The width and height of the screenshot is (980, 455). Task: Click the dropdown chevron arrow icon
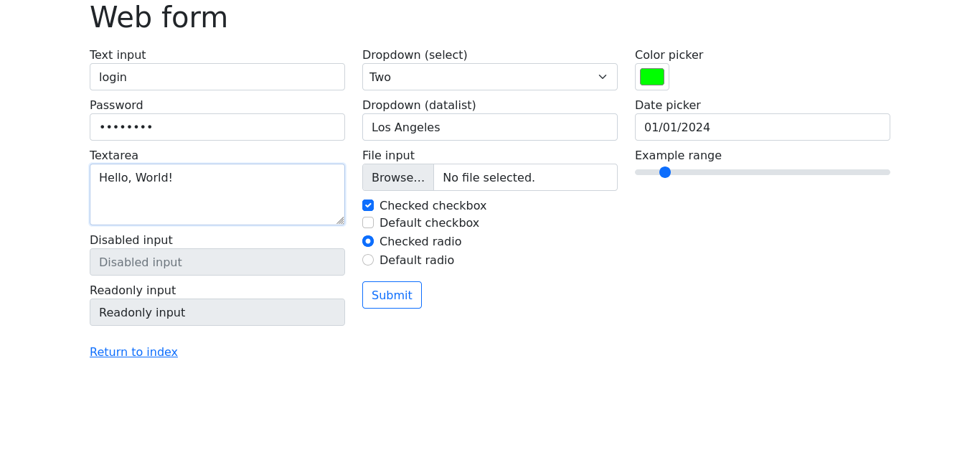click(603, 77)
